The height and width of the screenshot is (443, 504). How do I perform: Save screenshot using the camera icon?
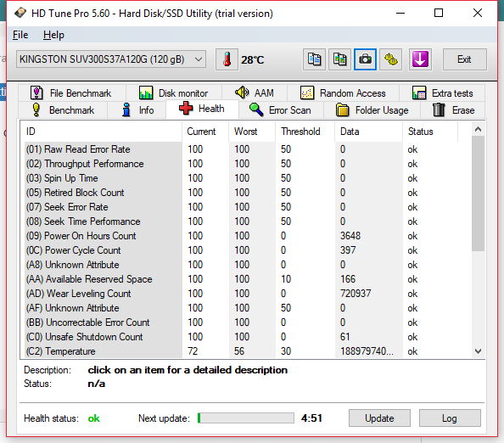(365, 59)
